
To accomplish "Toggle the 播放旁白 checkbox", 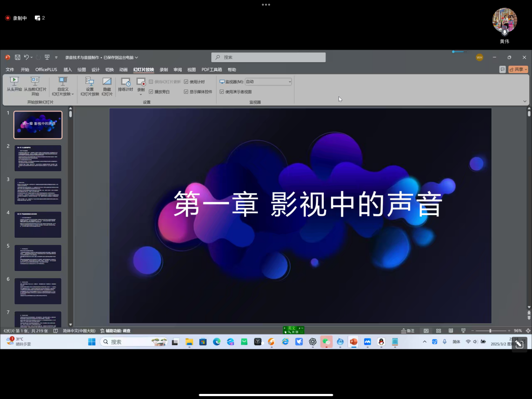I will click(151, 92).
